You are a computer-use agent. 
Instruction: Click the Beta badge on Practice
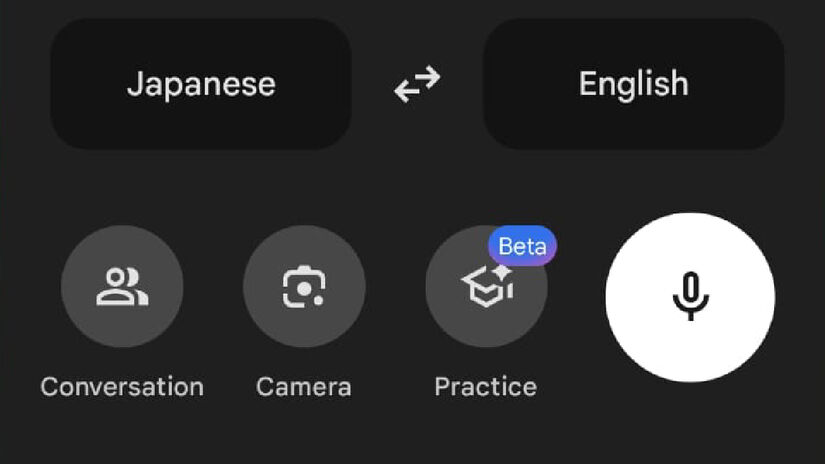click(x=522, y=246)
